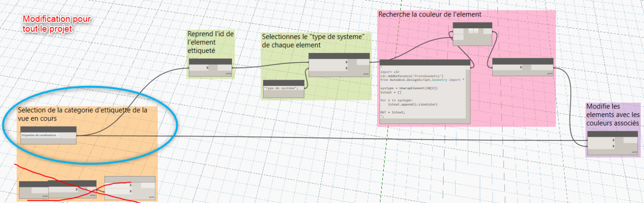Click the input port chevron of tagged-element node
This screenshot has height=203, width=644.
[x=207, y=68]
